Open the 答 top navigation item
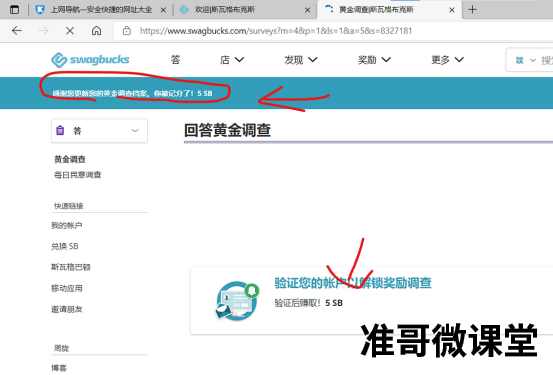Viewport: 553px width, 375px height. coord(175,60)
